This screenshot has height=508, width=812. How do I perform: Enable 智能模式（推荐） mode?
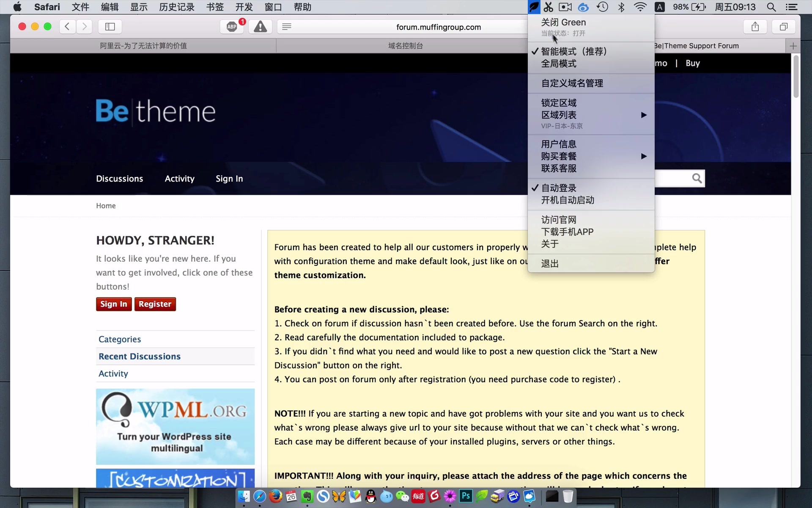tap(591, 51)
